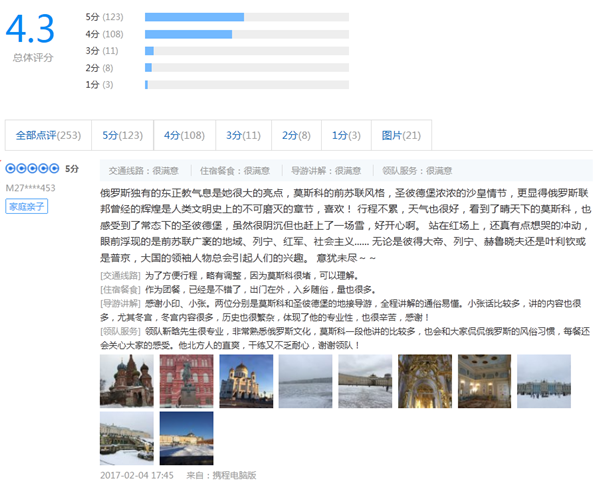Image resolution: width=600 pixels, height=481 pixels.
Task: Filter reviews by the 2分(8) tab
Action: pyautogui.click(x=296, y=135)
